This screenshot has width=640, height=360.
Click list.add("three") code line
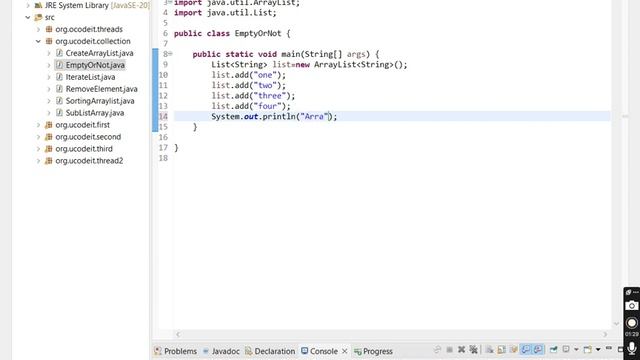253,96
